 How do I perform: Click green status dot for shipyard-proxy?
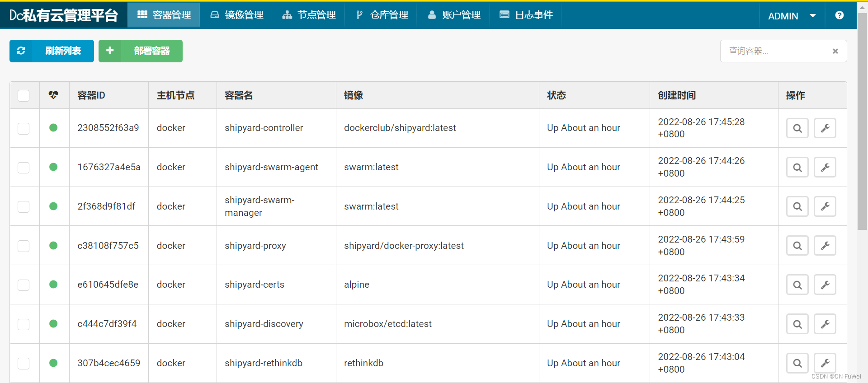(53, 246)
